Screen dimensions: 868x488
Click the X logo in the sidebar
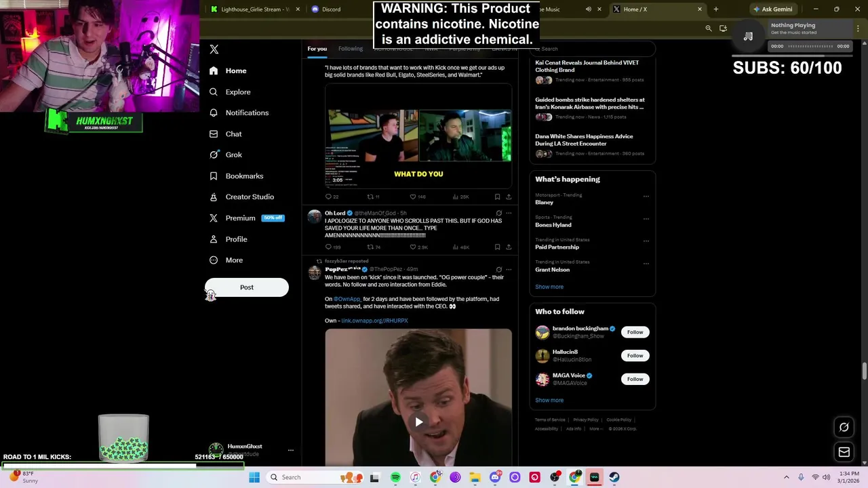214,49
